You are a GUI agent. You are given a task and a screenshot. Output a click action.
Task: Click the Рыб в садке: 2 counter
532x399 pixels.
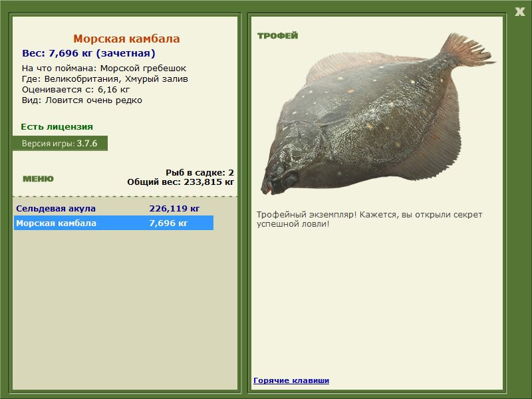pyautogui.click(x=199, y=172)
